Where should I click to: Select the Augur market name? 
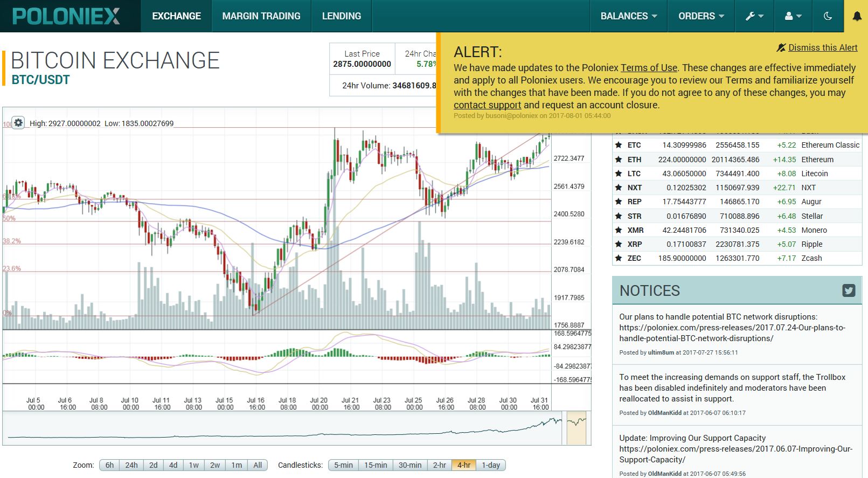(x=811, y=202)
